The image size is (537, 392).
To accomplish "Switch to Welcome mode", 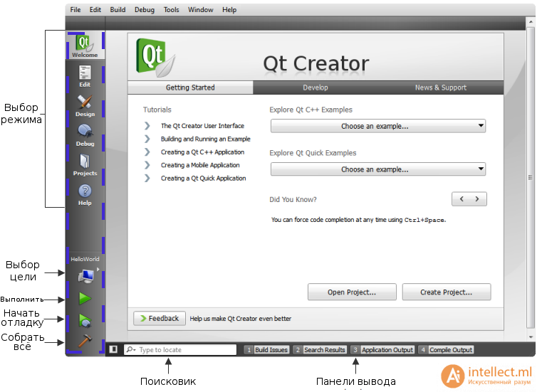I will pyautogui.click(x=85, y=45).
